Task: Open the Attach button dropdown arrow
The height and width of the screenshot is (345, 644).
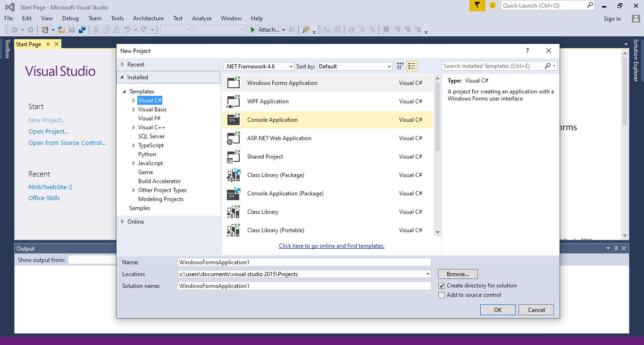Action: 284,30
